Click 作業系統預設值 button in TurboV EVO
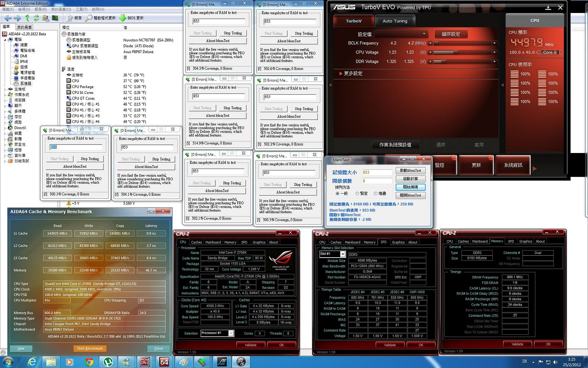 coord(395,144)
